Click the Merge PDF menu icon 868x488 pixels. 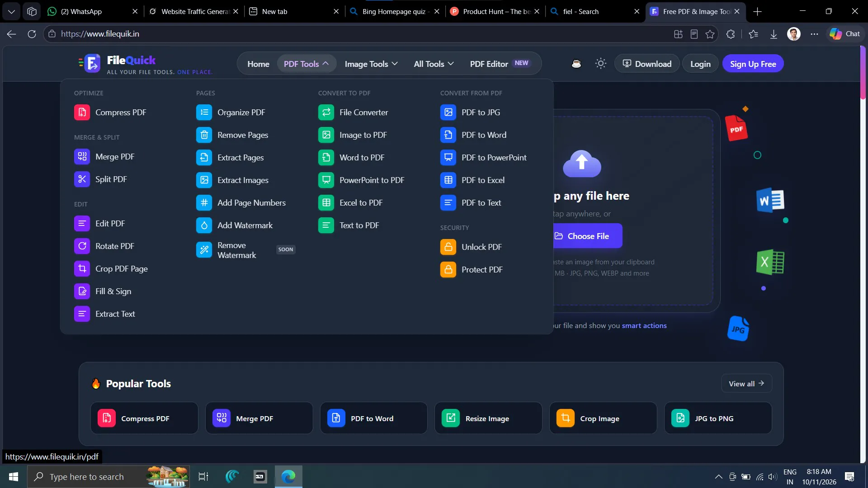82,157
